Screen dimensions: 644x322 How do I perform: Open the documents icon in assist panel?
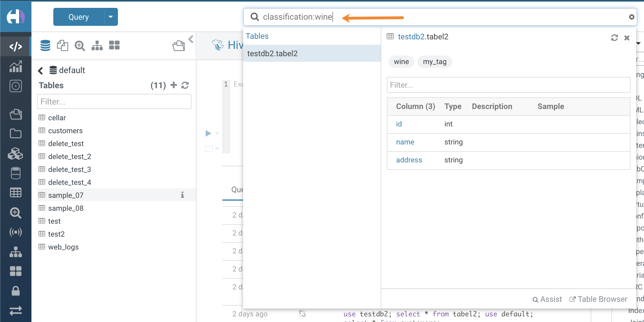62,45
